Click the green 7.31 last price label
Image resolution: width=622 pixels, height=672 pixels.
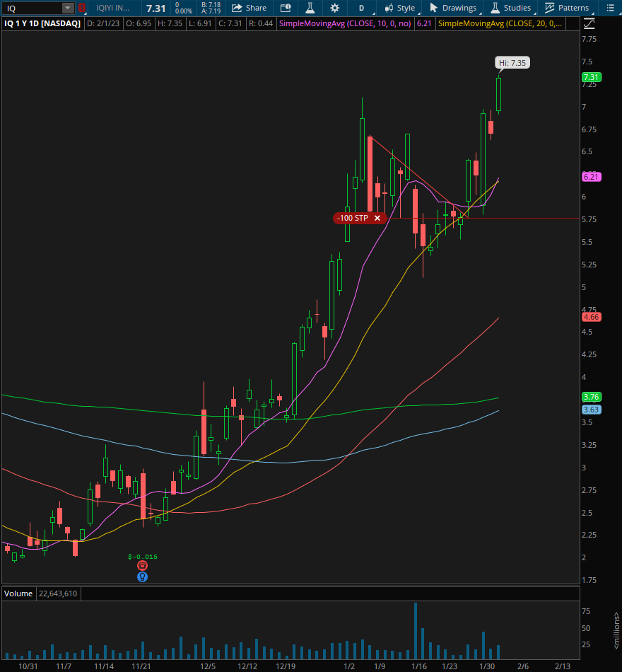tap(591, 77)
